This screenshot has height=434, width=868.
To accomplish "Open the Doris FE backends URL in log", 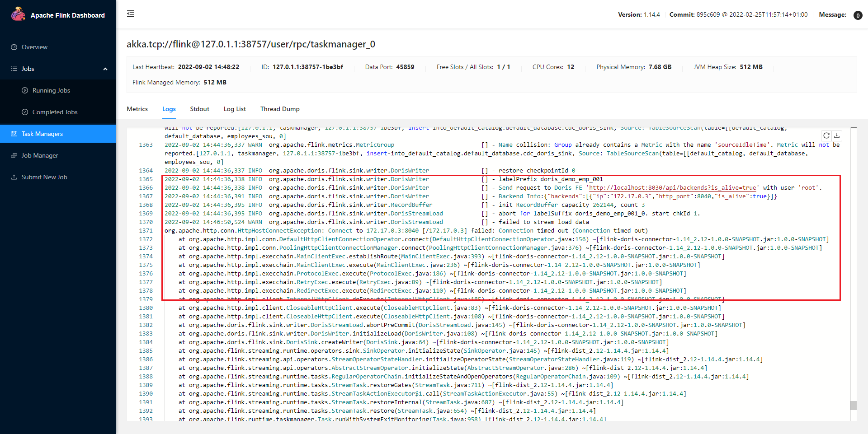I will (x=672, y=188).
